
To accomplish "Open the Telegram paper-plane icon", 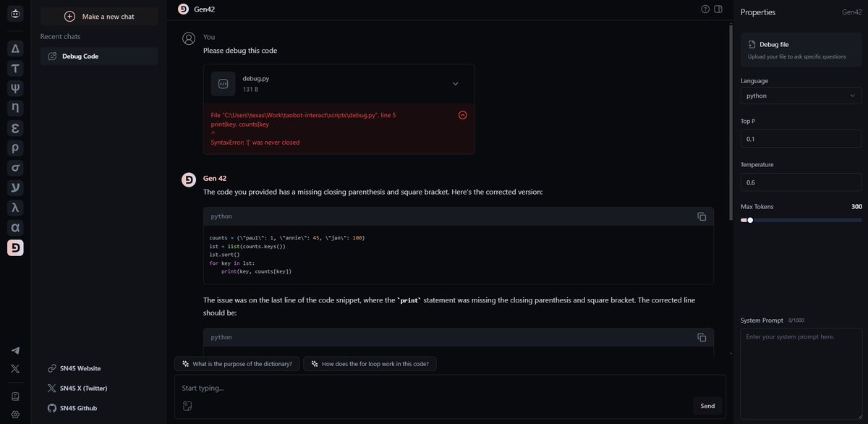I will [15, 350].
